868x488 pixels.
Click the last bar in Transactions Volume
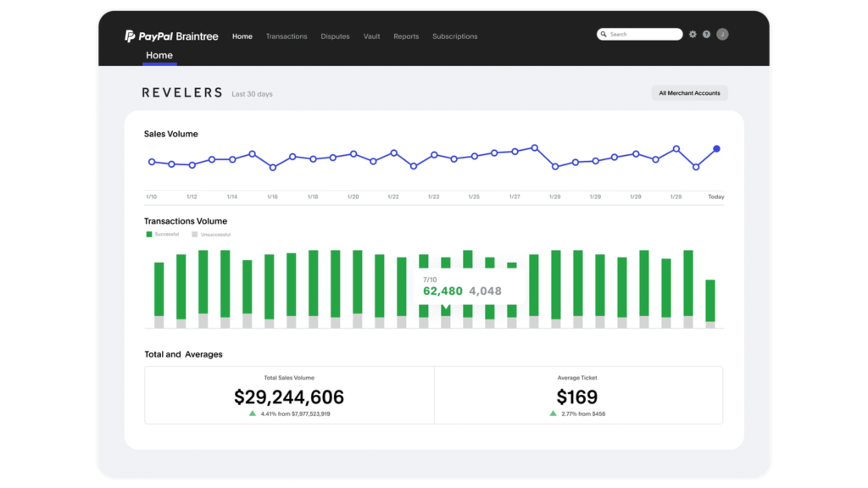[710, 302]
